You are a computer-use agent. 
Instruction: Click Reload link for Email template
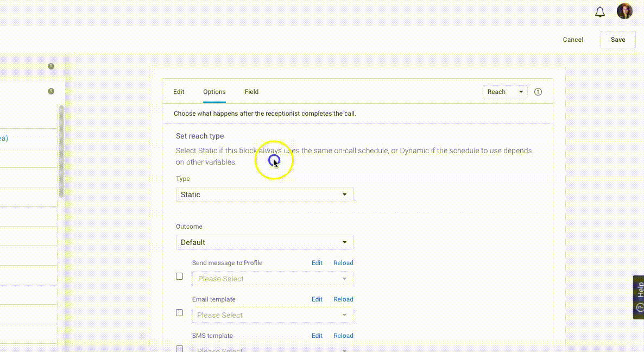(x=343, y=299)
